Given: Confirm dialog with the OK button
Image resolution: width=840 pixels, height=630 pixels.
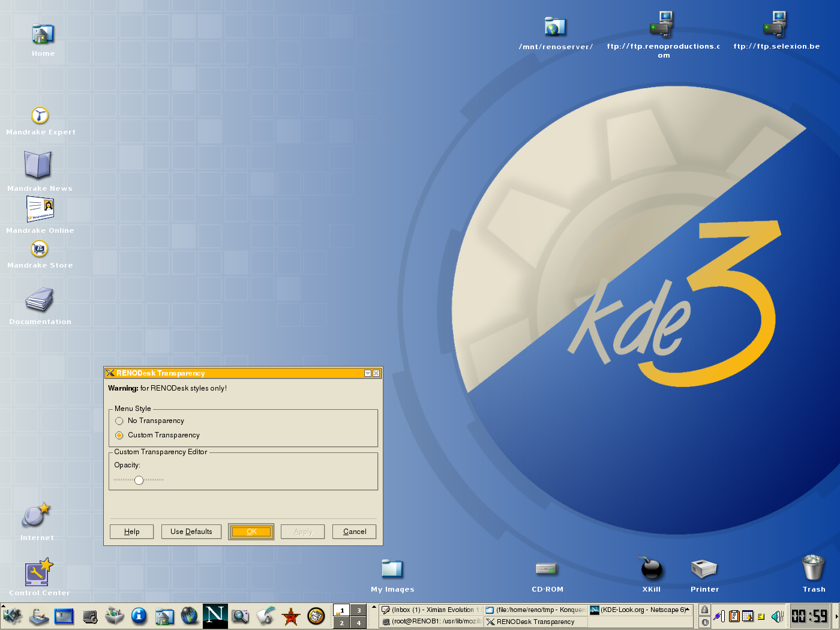Looking at the screenshot, I should [x=251, y=532].
